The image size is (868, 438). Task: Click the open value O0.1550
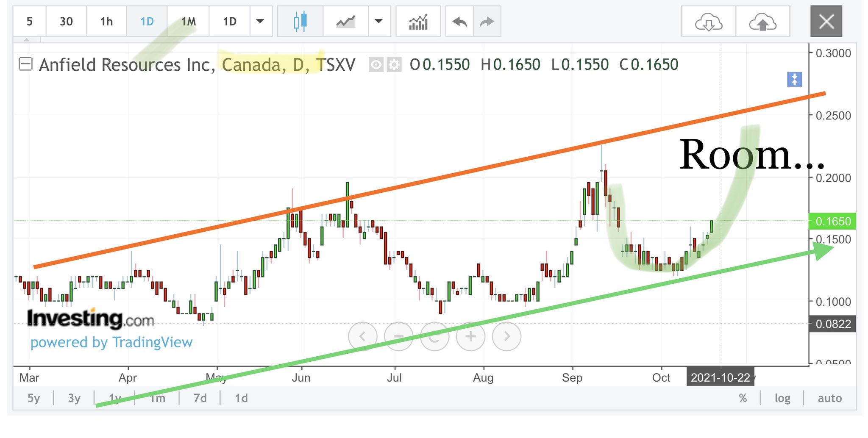(x=440, y=65)
